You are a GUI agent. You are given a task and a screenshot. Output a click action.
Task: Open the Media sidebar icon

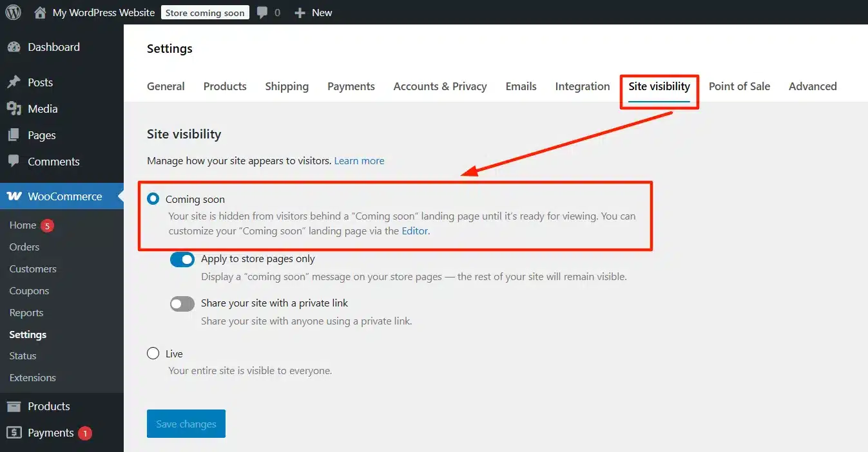14,108
